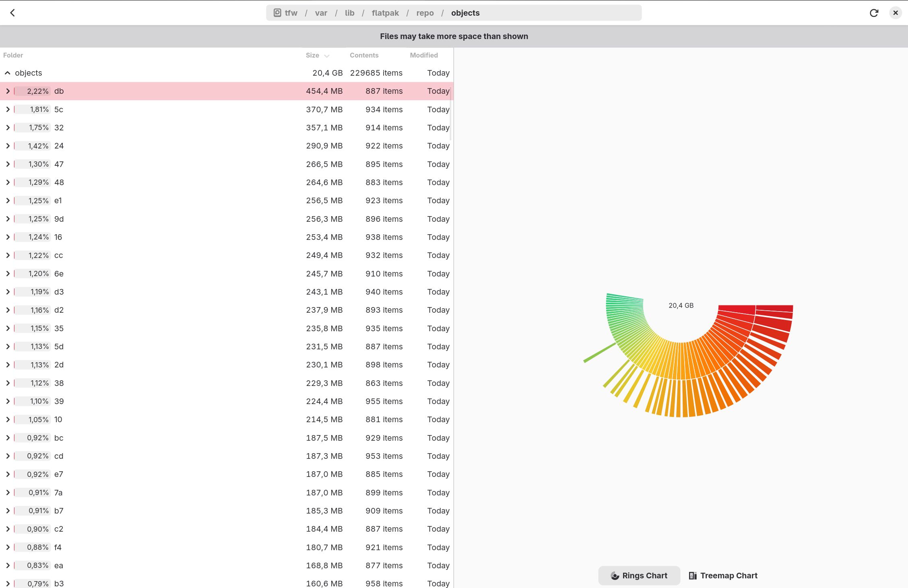908x588 pixels.
Task: Click the treemap icon beside Treemap Chart label
Action: pos(692,576)
